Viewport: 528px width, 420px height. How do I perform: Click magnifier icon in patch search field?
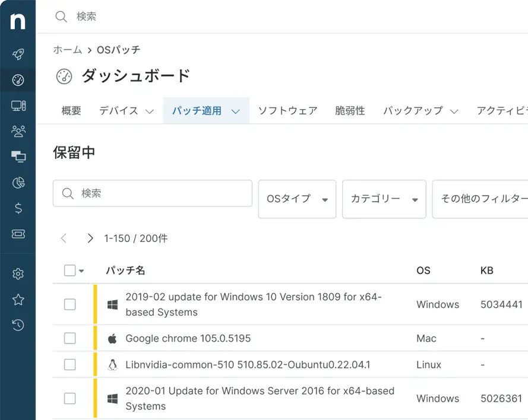68,193
